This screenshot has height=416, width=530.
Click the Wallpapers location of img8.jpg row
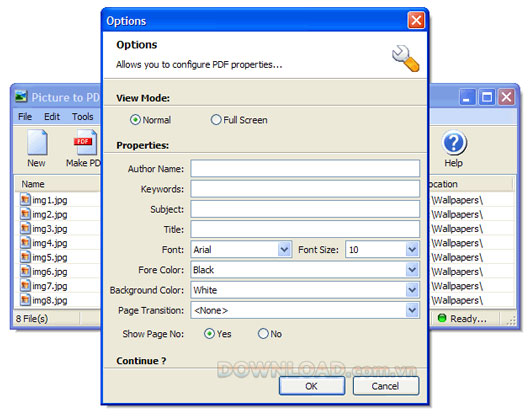(457, 300)
